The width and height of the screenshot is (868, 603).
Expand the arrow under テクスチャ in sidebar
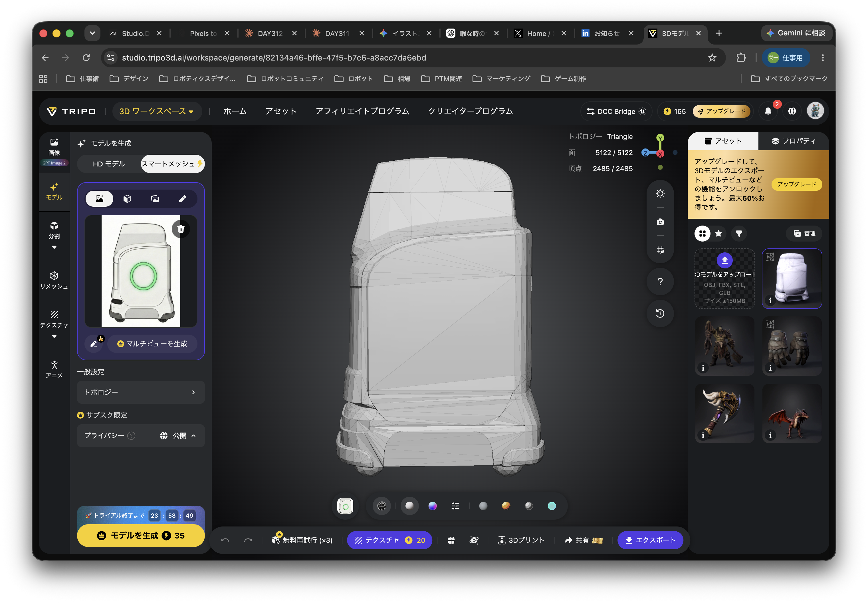(54, 336)
